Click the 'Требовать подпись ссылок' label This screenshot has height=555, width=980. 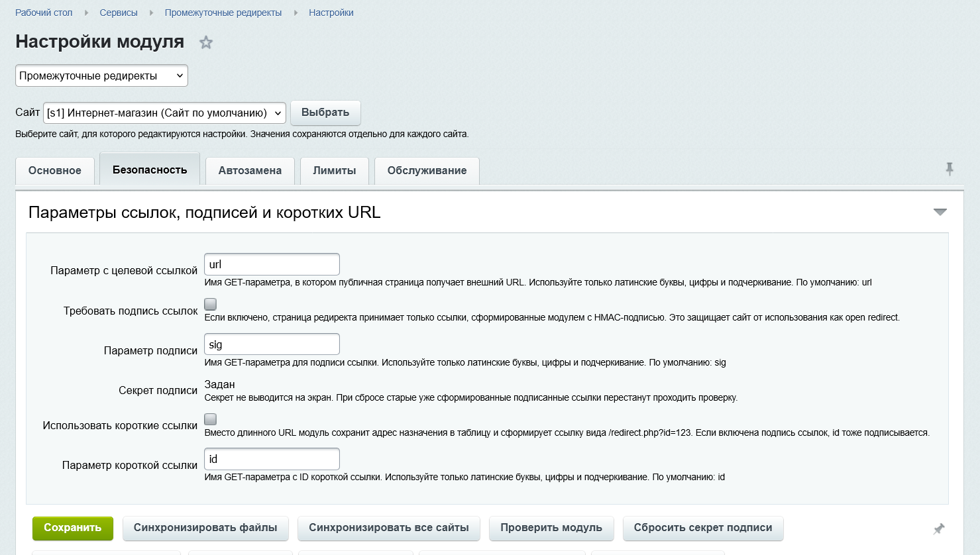pyautogui.click(x=131, y=311)
